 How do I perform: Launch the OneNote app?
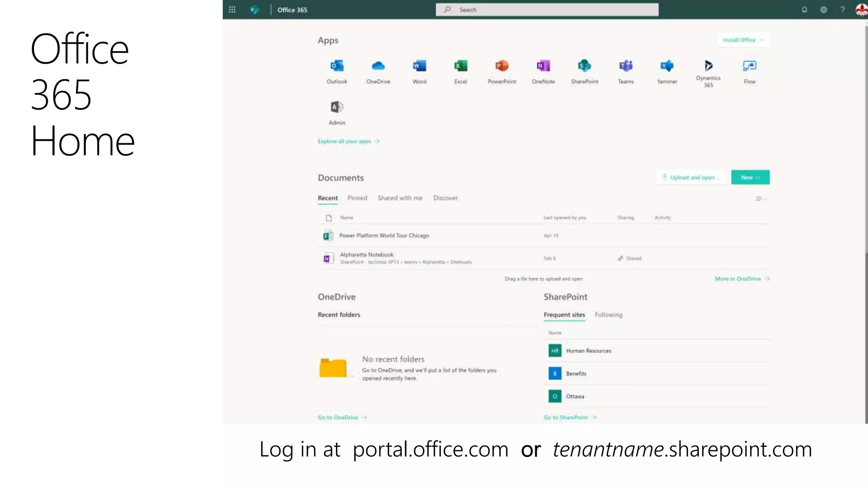[x=543, y=72]
